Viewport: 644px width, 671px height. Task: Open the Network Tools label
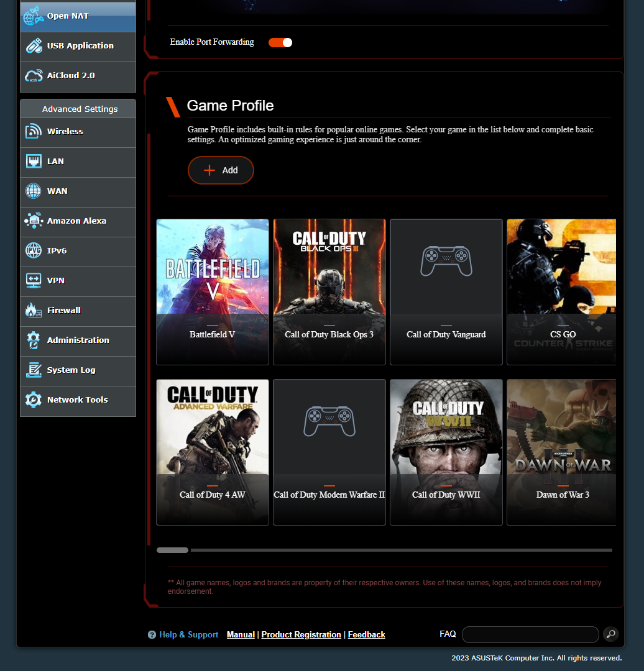78,399
